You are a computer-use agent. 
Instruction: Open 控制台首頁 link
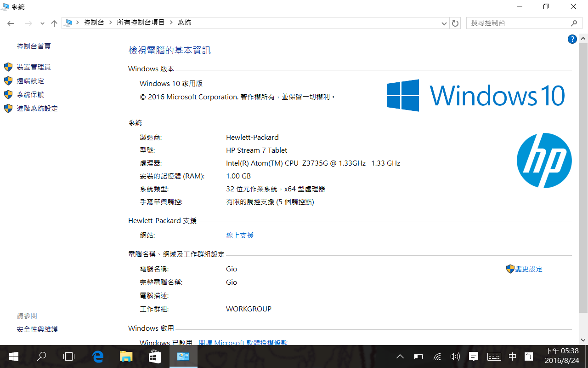click(x=34, y=46)
